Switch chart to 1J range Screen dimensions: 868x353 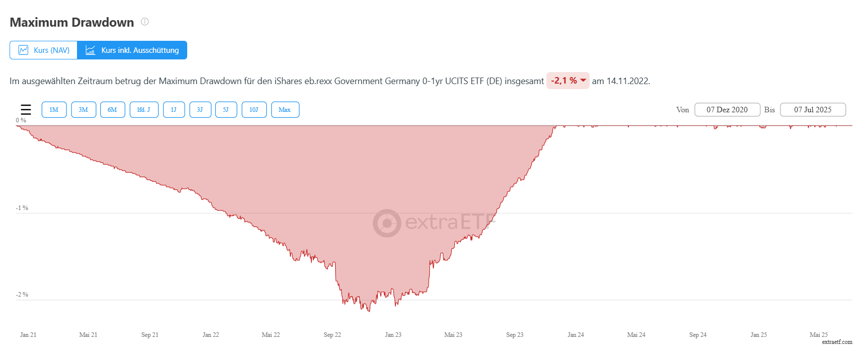(x=174, y=110)
